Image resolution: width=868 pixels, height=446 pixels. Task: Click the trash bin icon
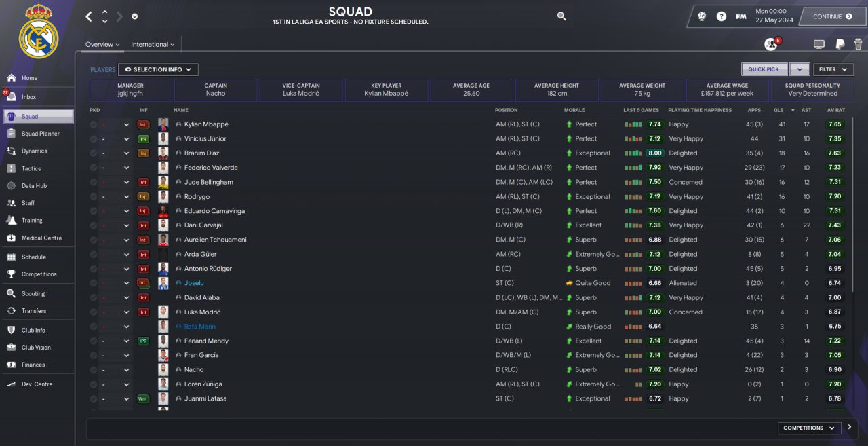point(858,44)
